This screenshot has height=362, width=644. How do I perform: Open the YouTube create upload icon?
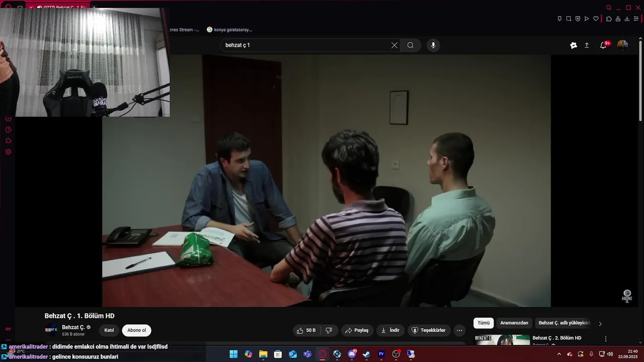(x=587, y=45)
